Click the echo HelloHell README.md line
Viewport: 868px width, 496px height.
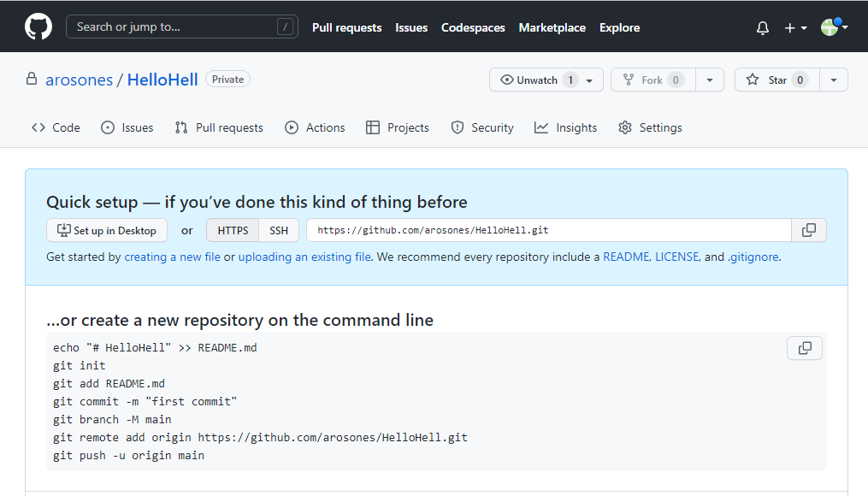click(155, 348)
